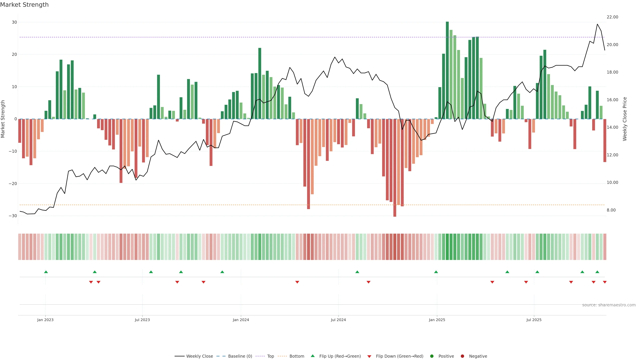Screen dimensions: 644x362
Task: Click green flip-up triangle just before Jan 2025 gridline
Action: coord(436,272)
